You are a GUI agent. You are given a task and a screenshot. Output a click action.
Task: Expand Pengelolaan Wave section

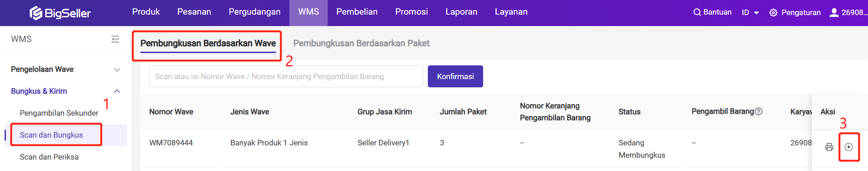pyautogui.click(x=66, y=69)
